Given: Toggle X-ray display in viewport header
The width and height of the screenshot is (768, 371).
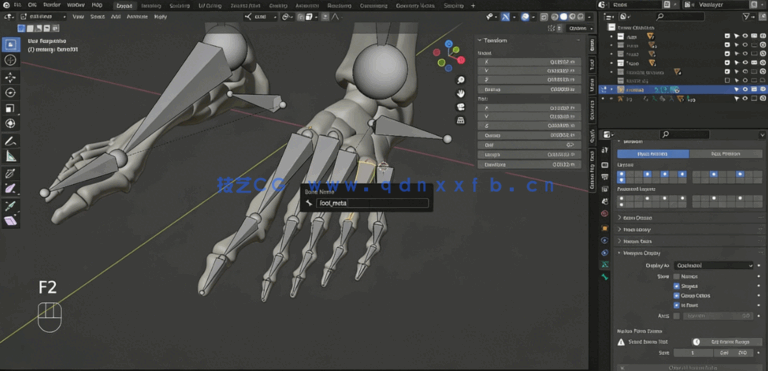Looking at the screenshot, I should (544, 17).
